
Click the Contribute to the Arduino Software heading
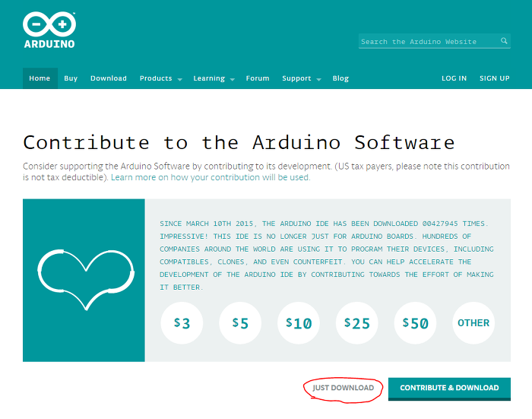(239, 142)
